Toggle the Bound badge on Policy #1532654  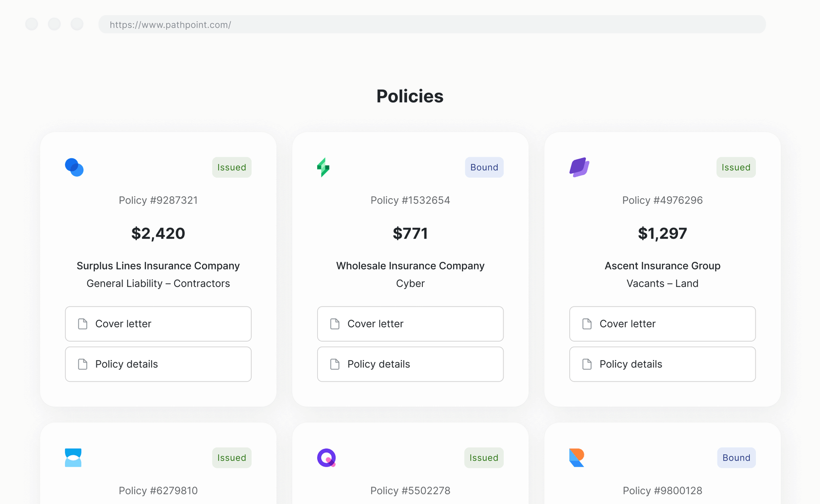(x=484, y=167)
